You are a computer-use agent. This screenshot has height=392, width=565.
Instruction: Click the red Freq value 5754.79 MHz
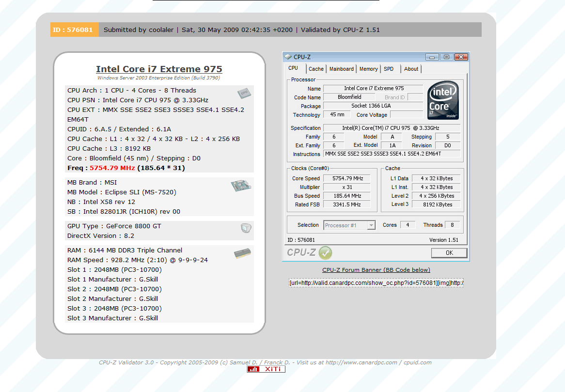112,168
